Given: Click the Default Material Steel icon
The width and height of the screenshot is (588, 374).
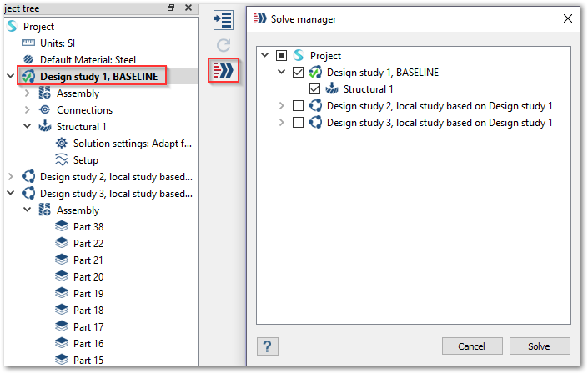Looking at the screenshot, I should click(x=28, y=60).
